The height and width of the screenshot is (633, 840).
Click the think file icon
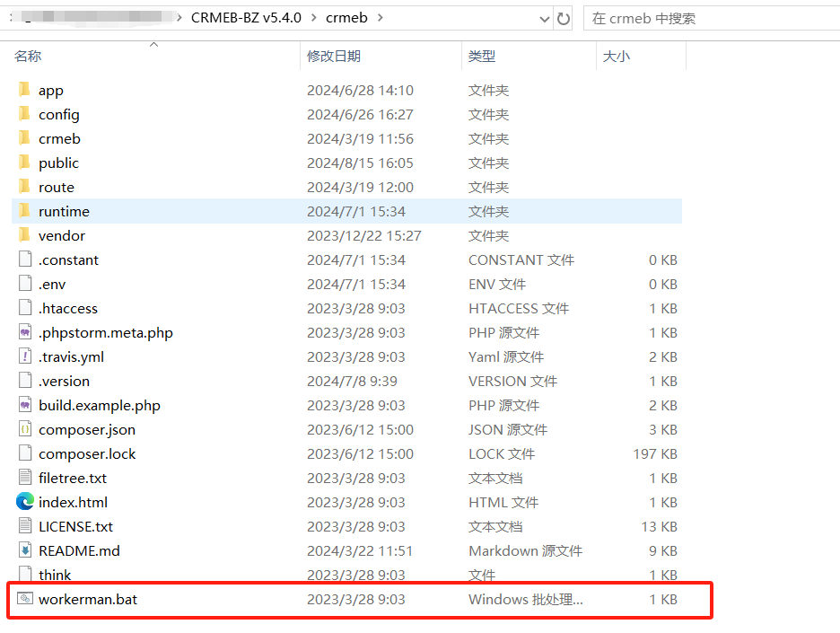pyautogui.click(x=25, y=574)
